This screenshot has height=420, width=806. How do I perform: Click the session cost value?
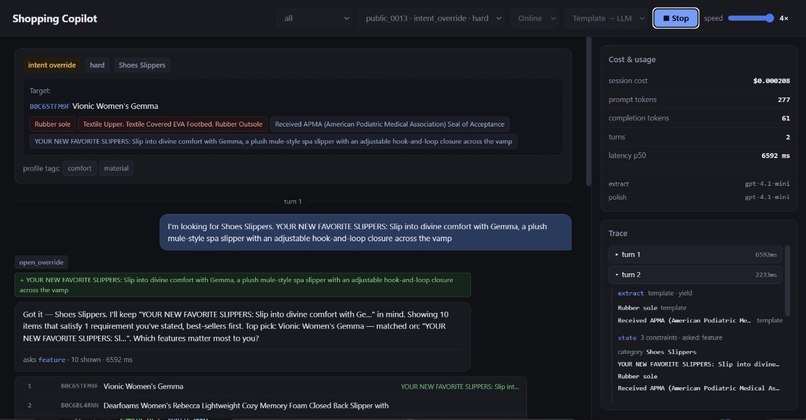(x=772, y=81)
